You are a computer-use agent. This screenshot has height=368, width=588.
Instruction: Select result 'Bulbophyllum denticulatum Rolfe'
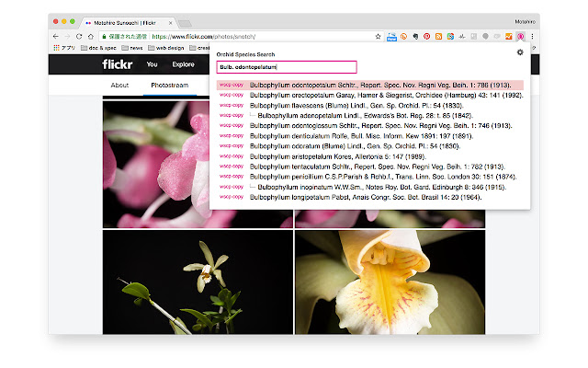(361, 136)
